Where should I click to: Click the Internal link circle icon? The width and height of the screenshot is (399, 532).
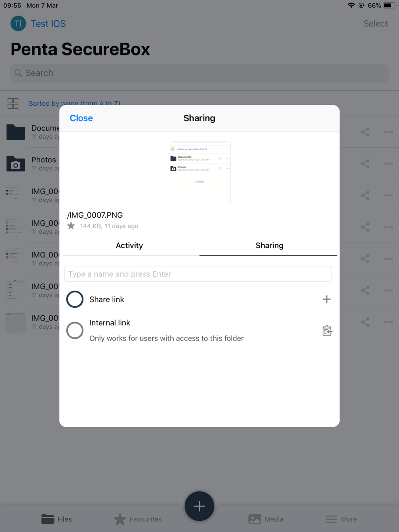pos(75,331)
